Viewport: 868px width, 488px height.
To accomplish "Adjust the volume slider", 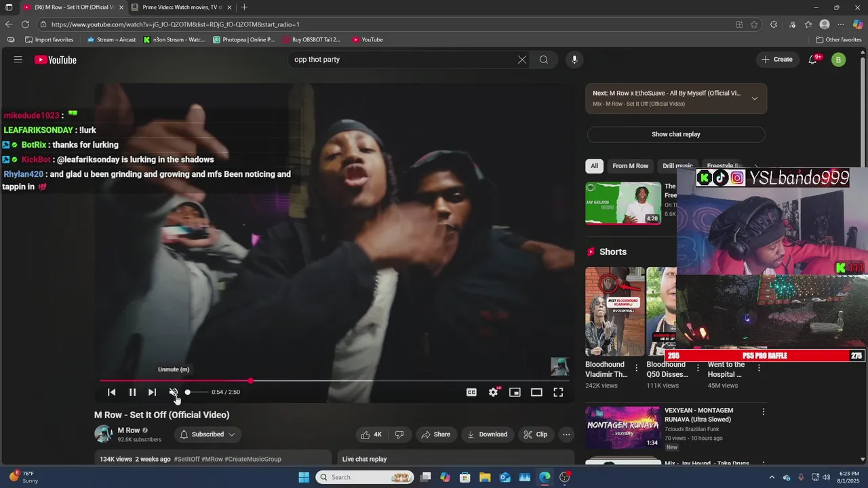I will click(x=197, y=392).
